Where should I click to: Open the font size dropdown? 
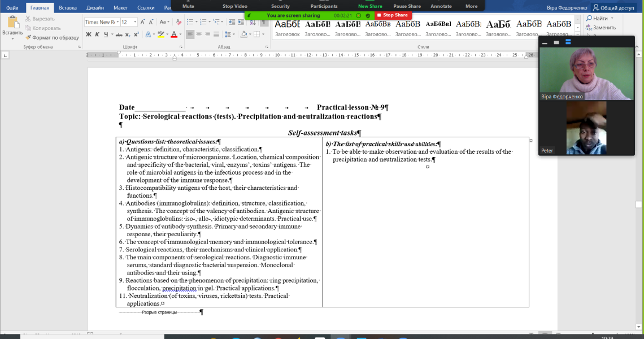(x=134, y=22)
